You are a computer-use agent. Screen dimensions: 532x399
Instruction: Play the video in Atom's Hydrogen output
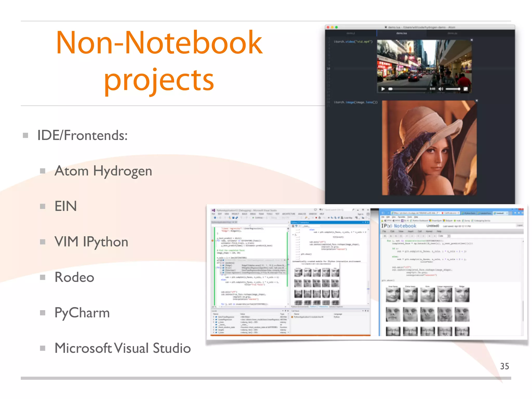tap(383, 89)
